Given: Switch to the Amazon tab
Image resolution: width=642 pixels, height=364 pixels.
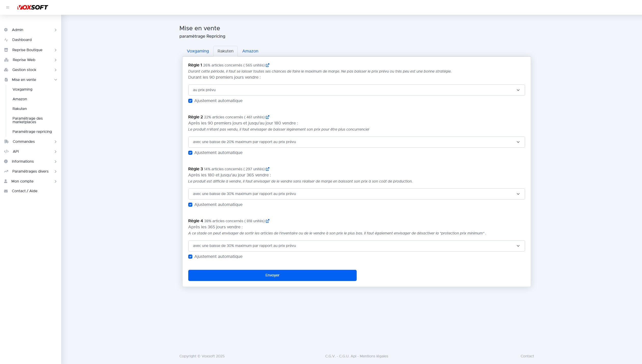Looking at the screenshot, I should point(250,51).
